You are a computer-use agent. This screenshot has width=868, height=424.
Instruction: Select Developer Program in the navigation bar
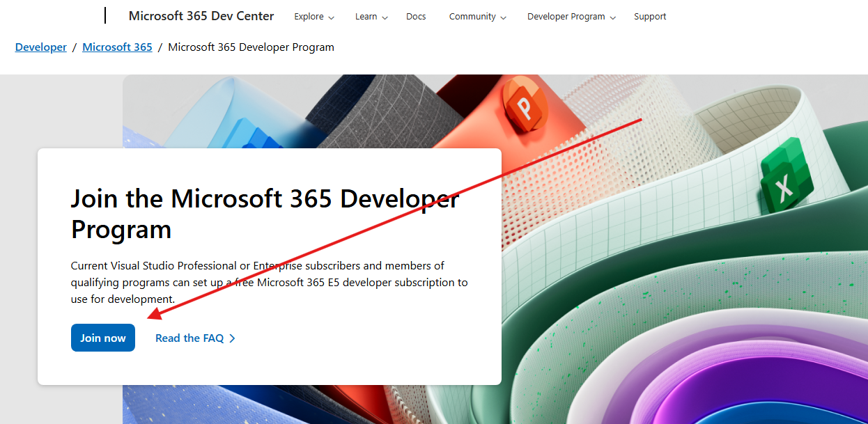pyautogui.click(x=566, y=16)
